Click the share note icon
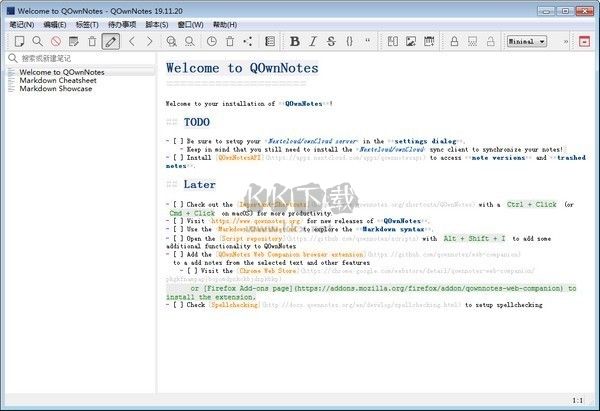 click(x=248, y=41)
